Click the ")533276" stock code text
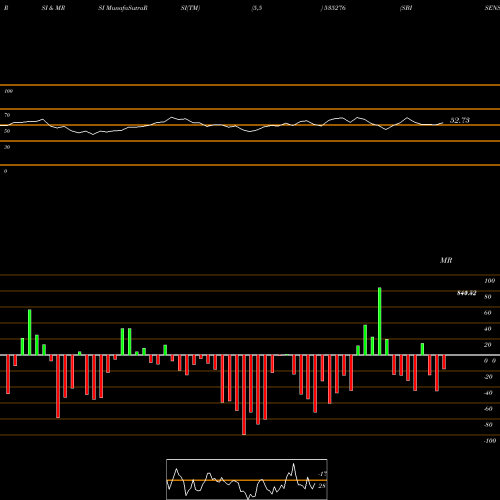The image size is (500, 500). click(333, 8)
